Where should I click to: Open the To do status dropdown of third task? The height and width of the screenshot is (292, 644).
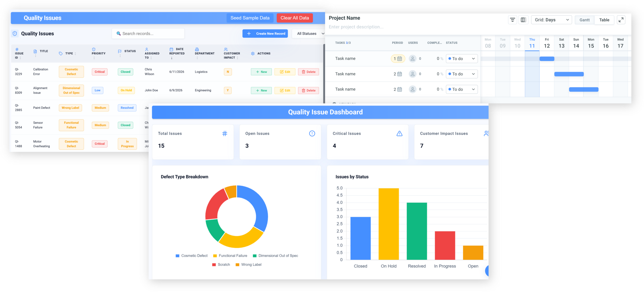(x=461, y=89)
